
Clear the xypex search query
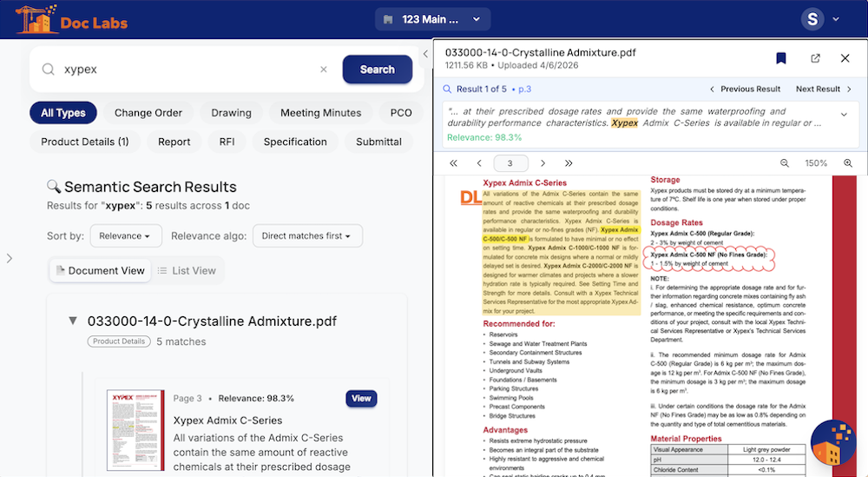(x=324, y=70)
